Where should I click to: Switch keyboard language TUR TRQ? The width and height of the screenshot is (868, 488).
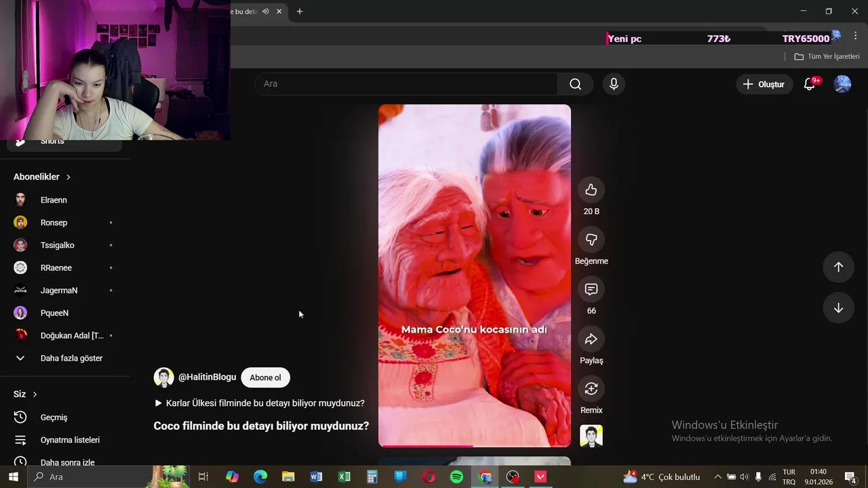[x=789, y=476]
